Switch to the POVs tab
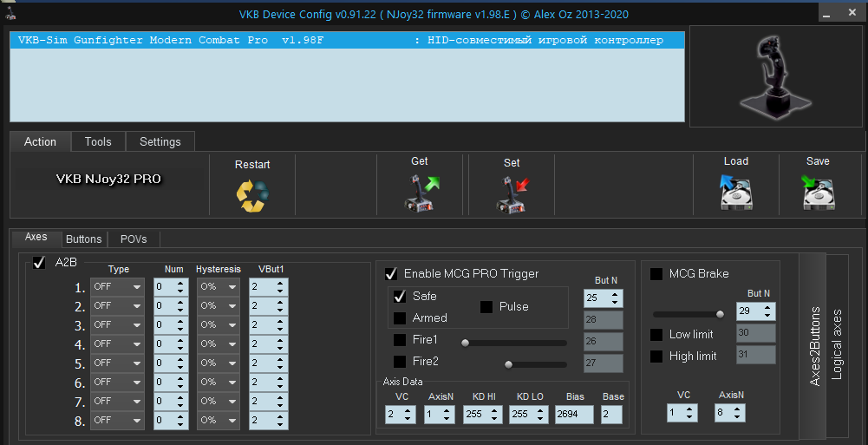The height and width of the screenshot is (445, 868). click(134, 239)
